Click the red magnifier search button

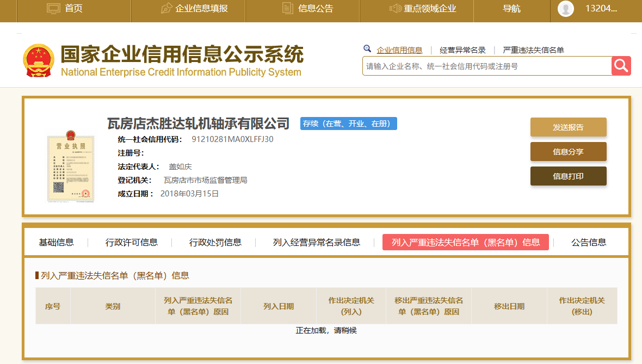click(621, 66)
